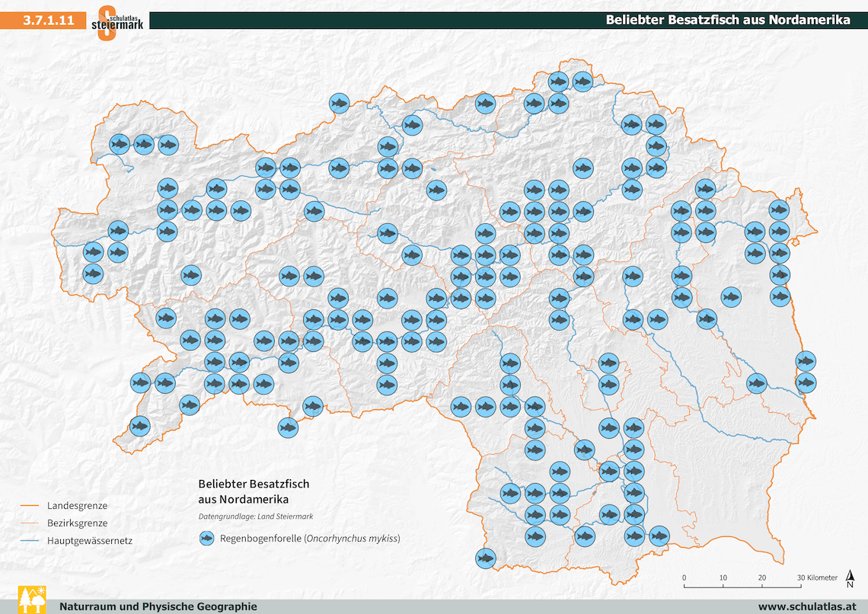Image resolution: width=868 pixels, height=614 pixels.
Task: Click the north arrow compass icon
Action: [850, 581]
